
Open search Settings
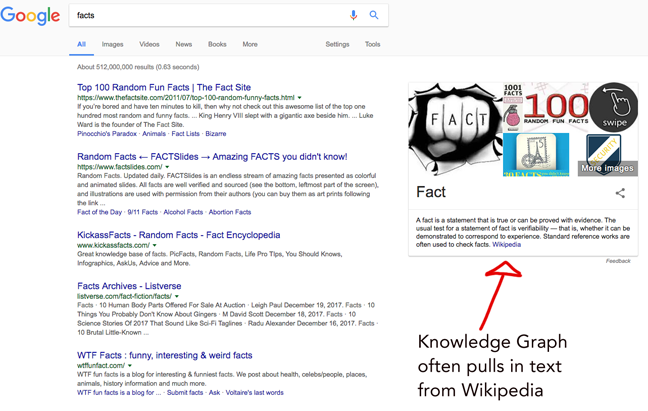coord(337,44)
